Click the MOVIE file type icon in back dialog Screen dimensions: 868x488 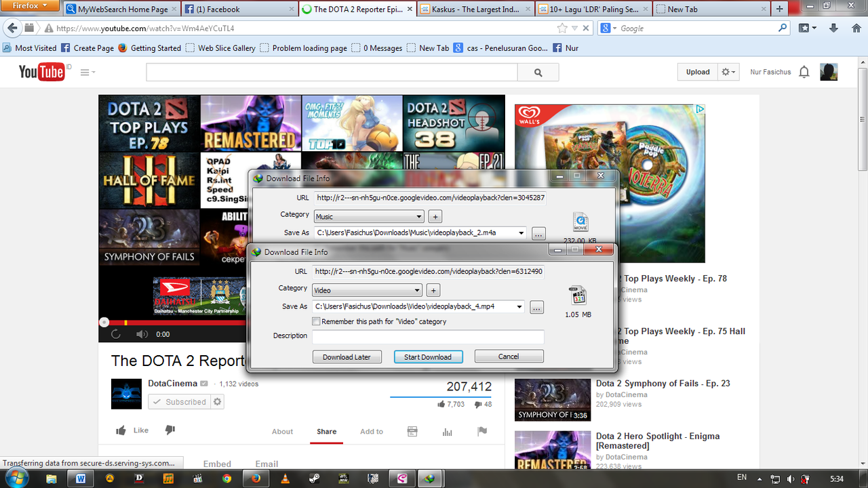click(580, 222)
